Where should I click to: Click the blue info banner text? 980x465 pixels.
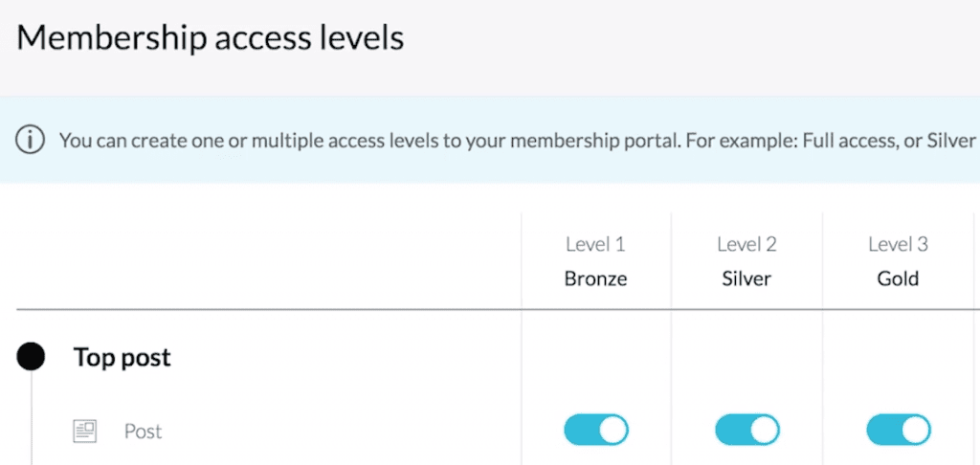pyautogui.click(x=518, y=141)
